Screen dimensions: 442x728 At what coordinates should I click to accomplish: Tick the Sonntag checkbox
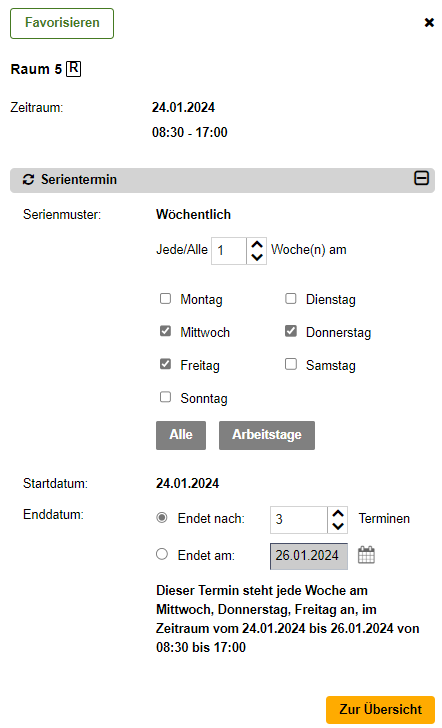coord(165,397)
